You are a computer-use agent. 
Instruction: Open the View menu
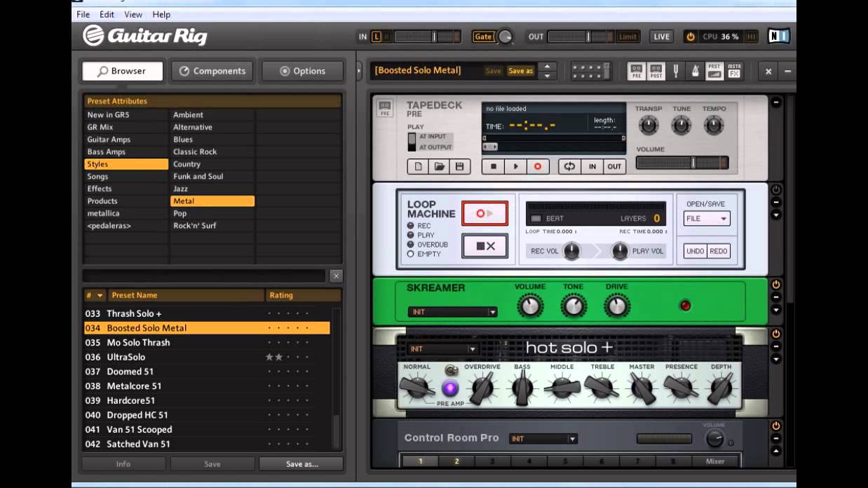tap(133, 14)
